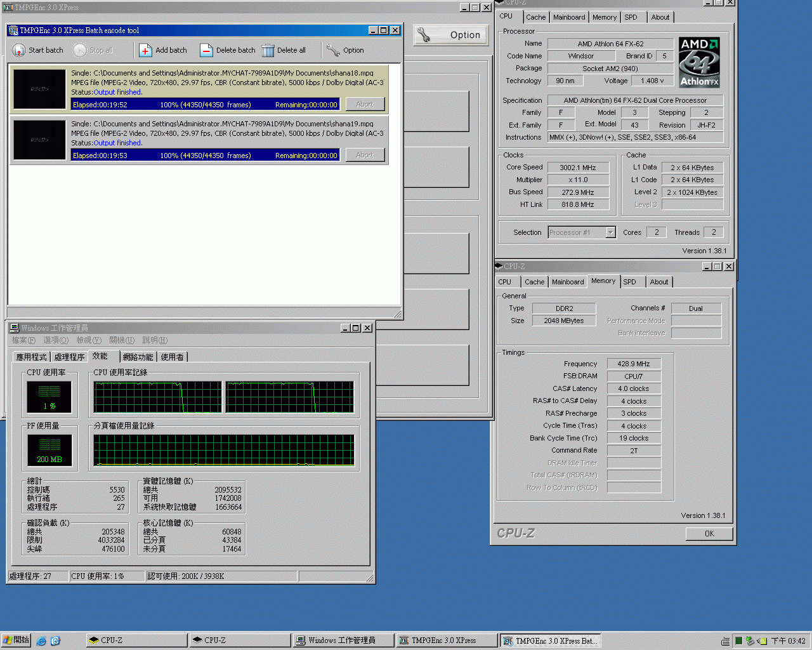Click memory Frequency value 428.9 MHz
Image resolution: width=812 pixels, height=650 pixels.
tap(634, 364)
